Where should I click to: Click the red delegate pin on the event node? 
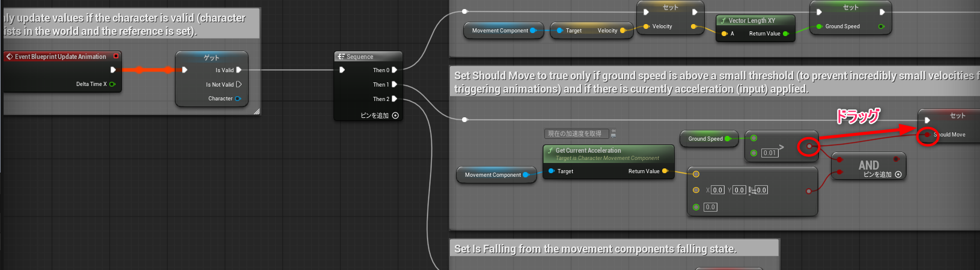point(116,57)
